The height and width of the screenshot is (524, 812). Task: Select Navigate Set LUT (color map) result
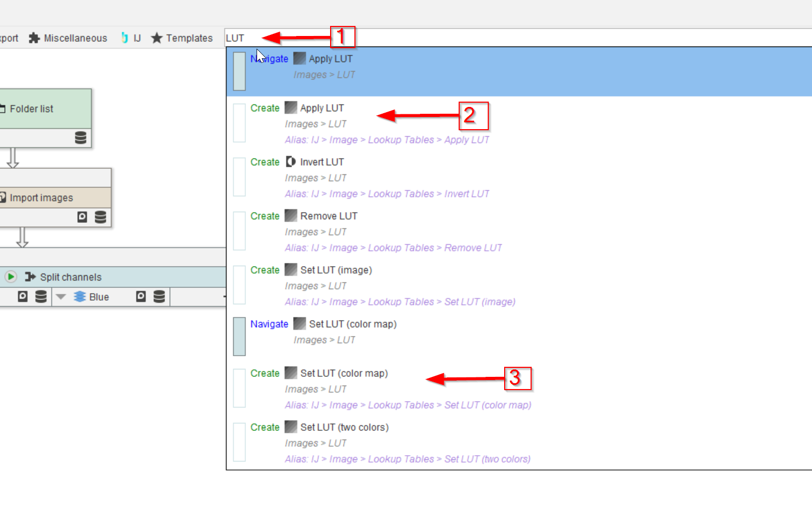tap(352, 324)
